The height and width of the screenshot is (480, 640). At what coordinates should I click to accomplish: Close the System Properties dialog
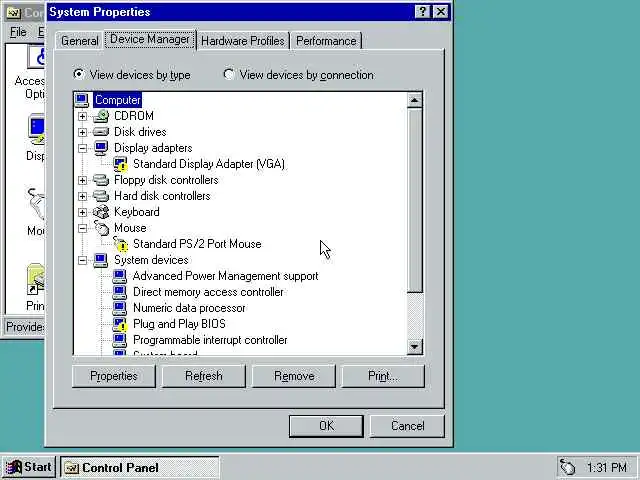coord(441,12)
